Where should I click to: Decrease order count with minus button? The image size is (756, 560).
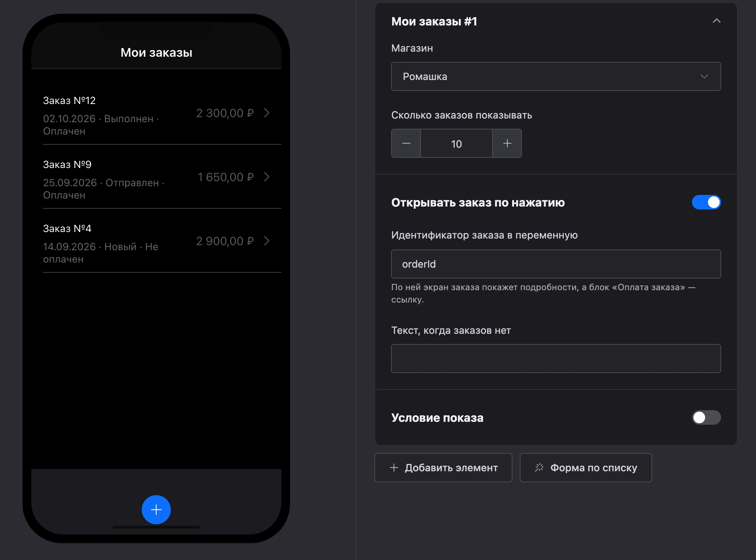point(406,143)
